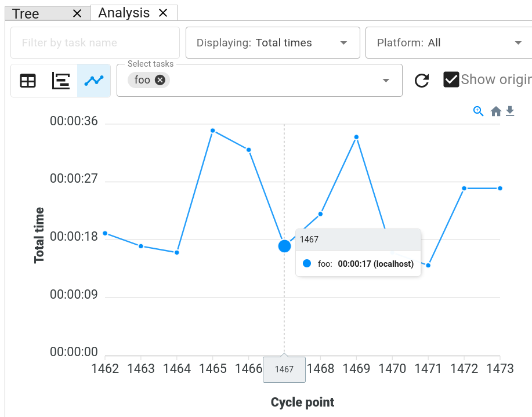Expand the Select tasks dropdown arrow
The image size is (532, 417).
click(386, 81)
